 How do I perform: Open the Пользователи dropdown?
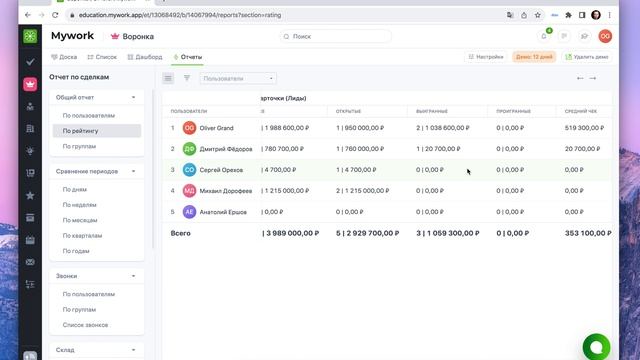click(x=238, y=78)
